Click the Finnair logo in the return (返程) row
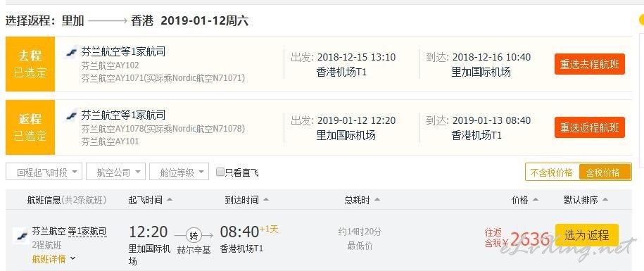 pos(72,115)
